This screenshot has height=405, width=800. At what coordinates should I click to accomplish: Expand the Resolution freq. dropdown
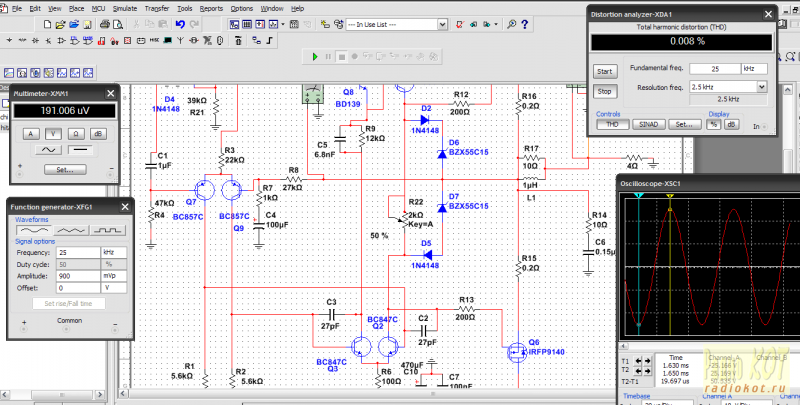[x=762, y=88]
